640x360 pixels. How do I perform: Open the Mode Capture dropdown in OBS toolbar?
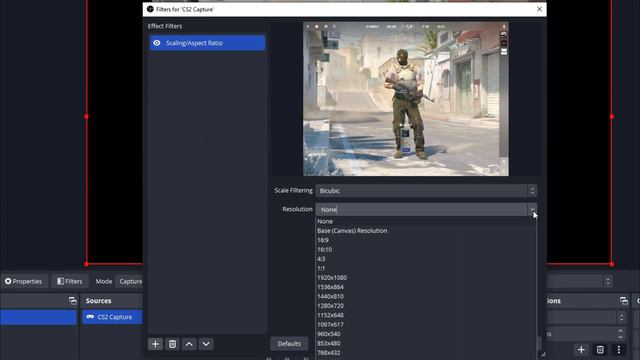coord(130,281)
